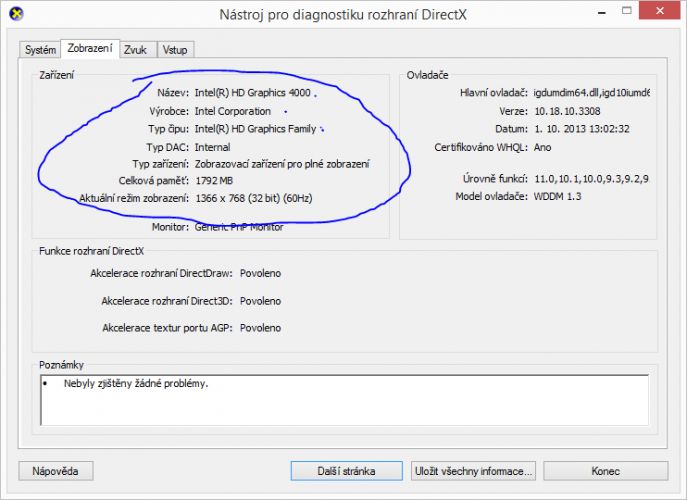Click the Další stránka button

tap(346, 471)
